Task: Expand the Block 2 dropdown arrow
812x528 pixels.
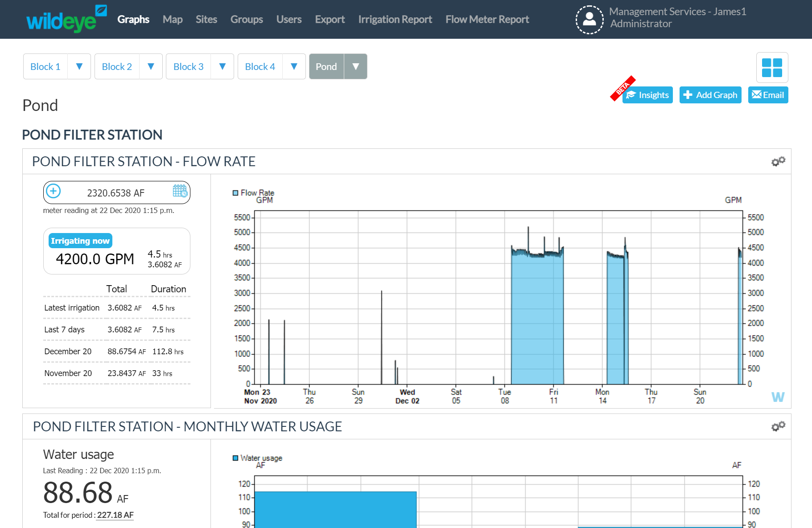Action: [x=151, y=66]
